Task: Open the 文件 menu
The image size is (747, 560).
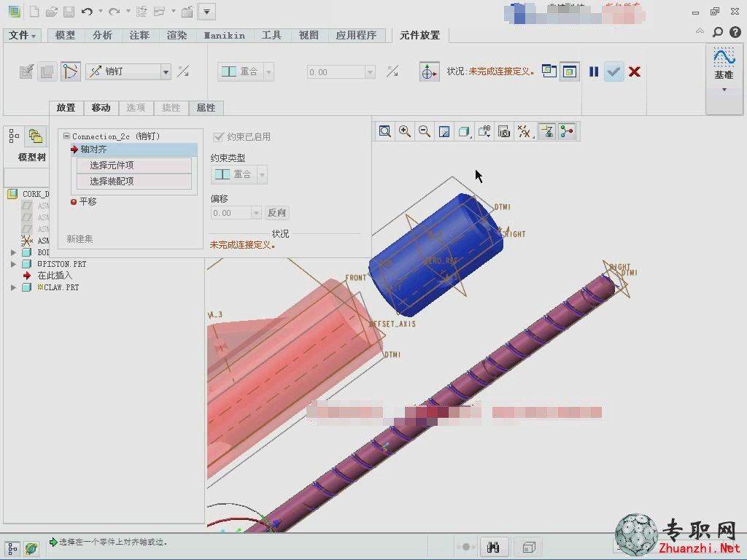Action: pyautogui.click(x=22, y=35)
